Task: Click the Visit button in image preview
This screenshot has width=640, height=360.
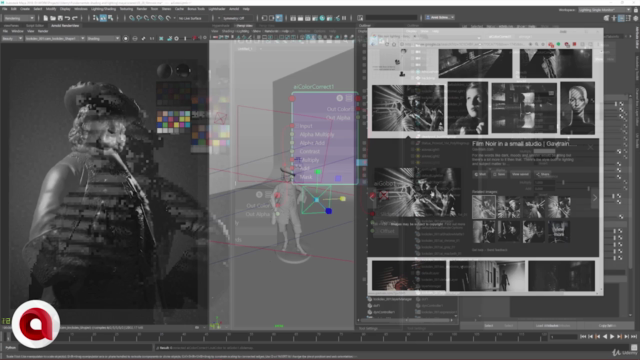Action: (x=481, y=174)
